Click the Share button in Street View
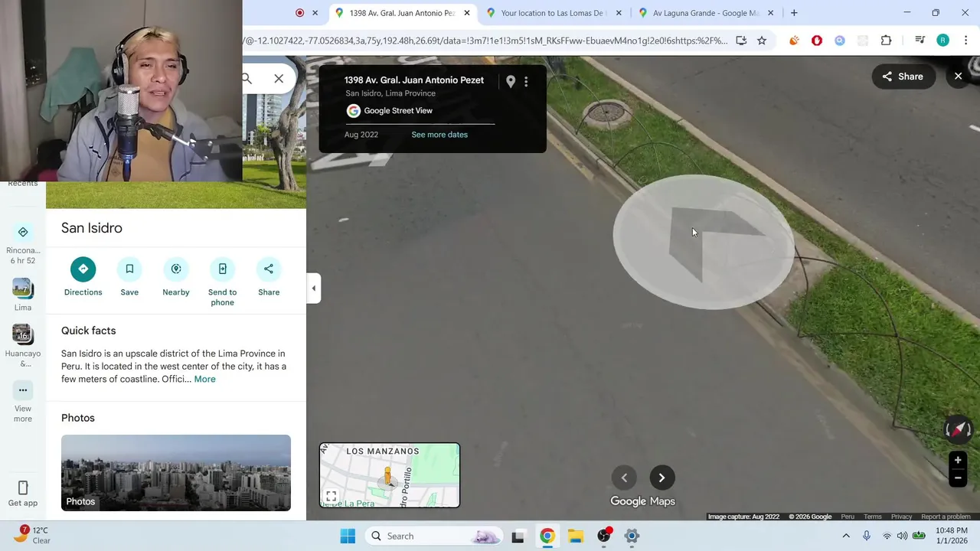Screen dimensions: 980x551 (x=903, y=77)
